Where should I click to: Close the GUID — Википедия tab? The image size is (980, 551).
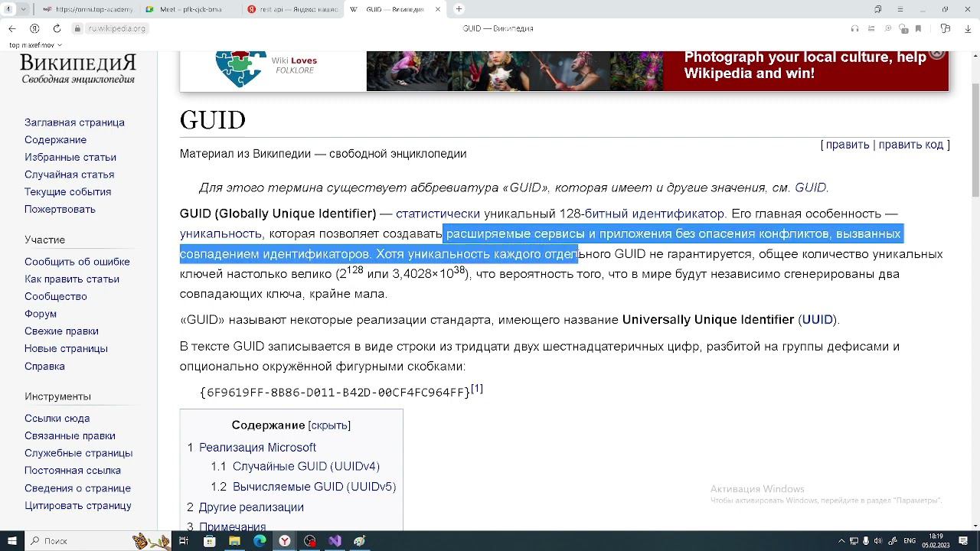click(x=438, y=9)
